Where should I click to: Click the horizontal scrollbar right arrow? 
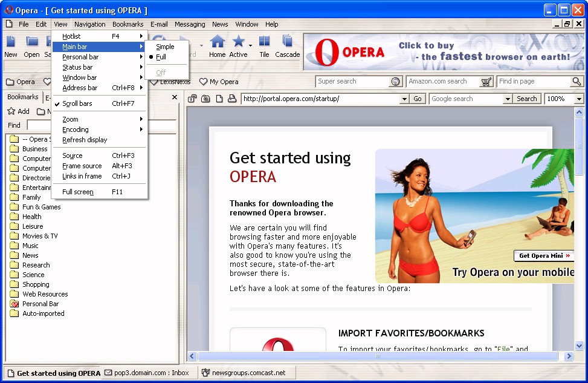569,356
